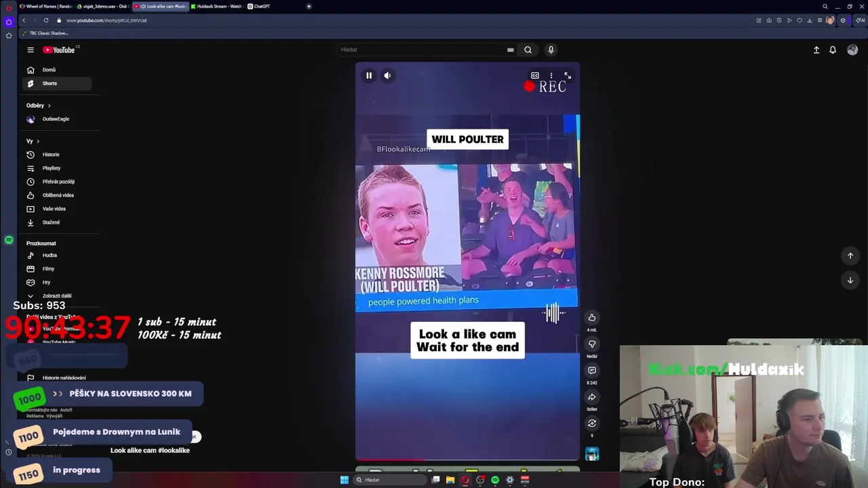The width and height of the screenshot is (868, 488).
Task: Open the comments showing 8 242
Action: [x=592, y=370]
